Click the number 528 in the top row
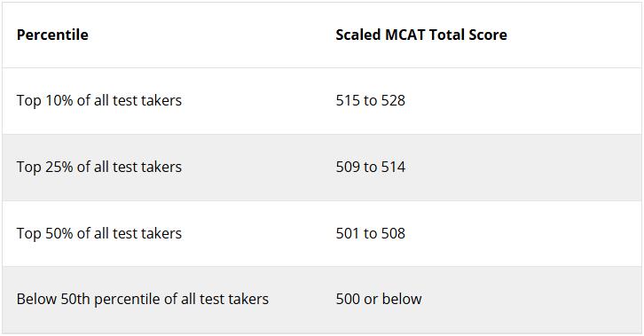This screenshot has width=644, height=336. pyautogui.click(x=393, y=100)
